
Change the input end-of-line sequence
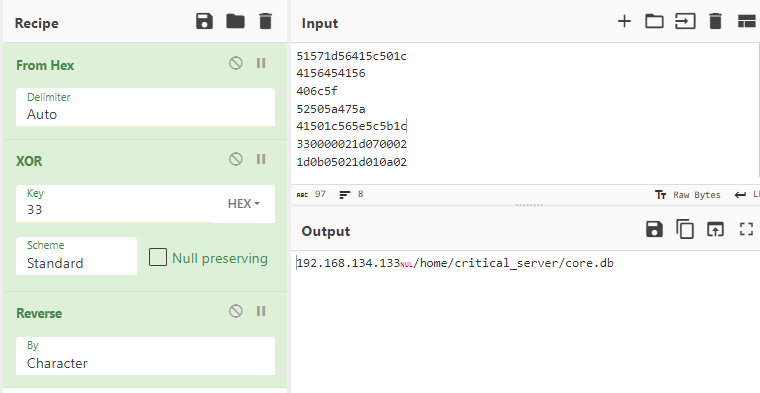click(747, 195)
